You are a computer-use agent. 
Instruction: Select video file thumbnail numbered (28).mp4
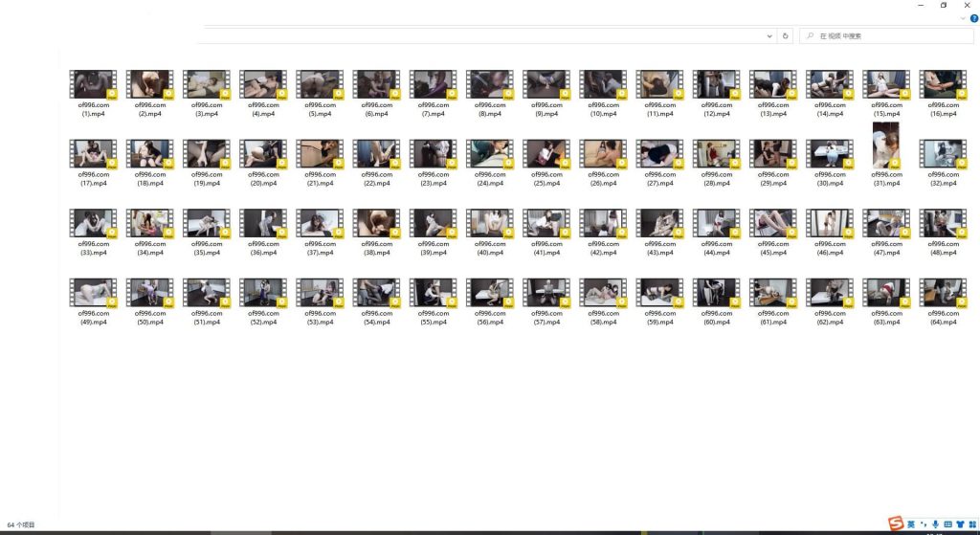tap(716, 154)
